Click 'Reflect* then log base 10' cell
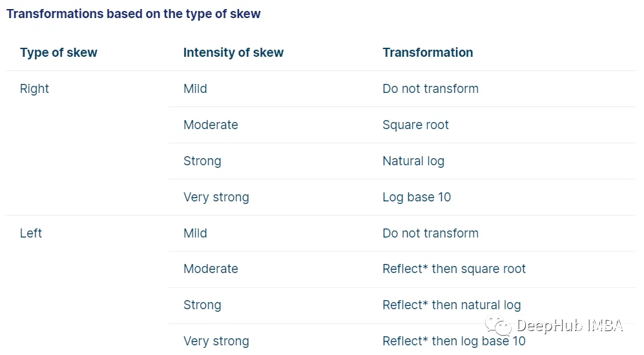The height and width of the screenshot is (355, 644). (x=454, y=341)
